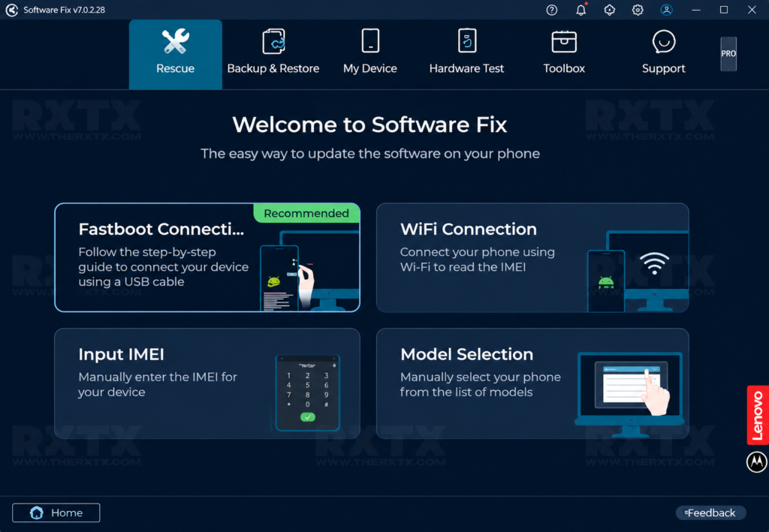Choose the WiFi Connection card
The width and height of the screenshot is (769, 532).
click(x=532, y=257)
